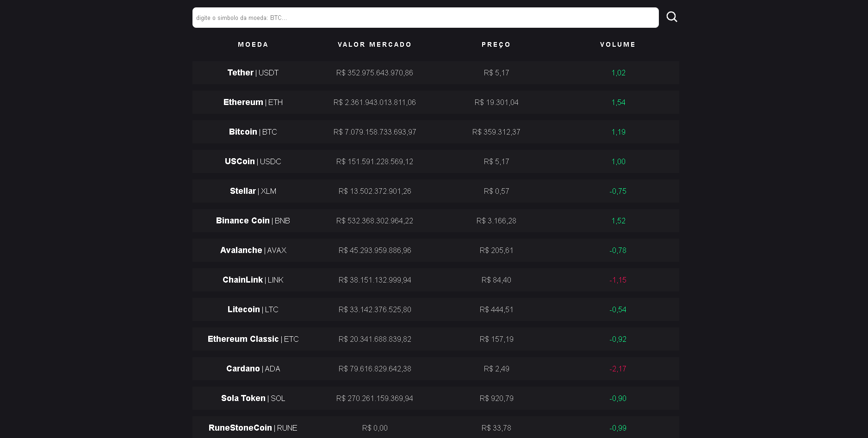This screenshot has height=438, width=868.
Task: Click Binance Coin market value R$ 532.368.302.964,22
Action: click(375, 221)
